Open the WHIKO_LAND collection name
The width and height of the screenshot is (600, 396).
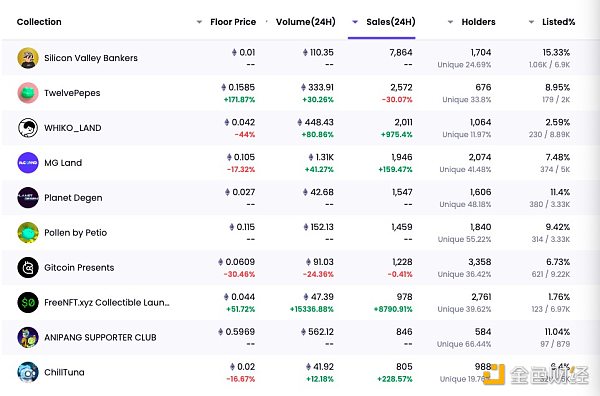tap(73, 128)
